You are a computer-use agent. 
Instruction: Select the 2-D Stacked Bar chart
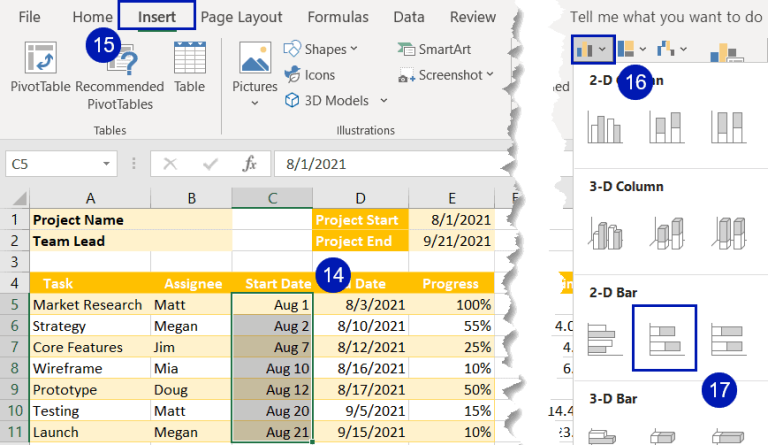665,338
